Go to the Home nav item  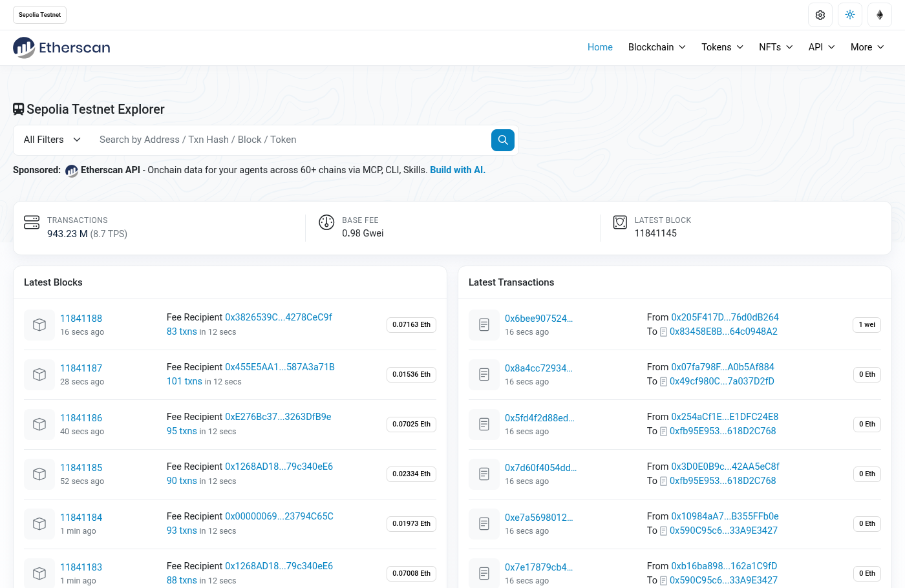point(600,47)
